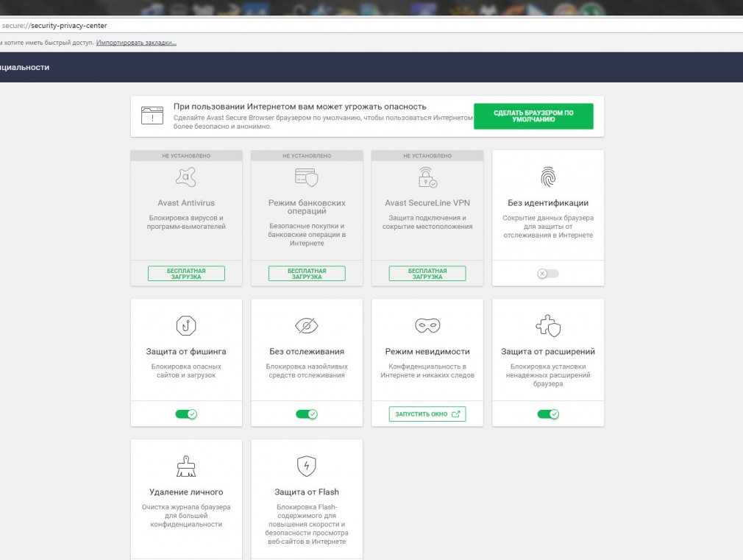Viewport: 743px width, 560px height.
Task: Click the Режим невидимости heading
Action: (427, 351)
